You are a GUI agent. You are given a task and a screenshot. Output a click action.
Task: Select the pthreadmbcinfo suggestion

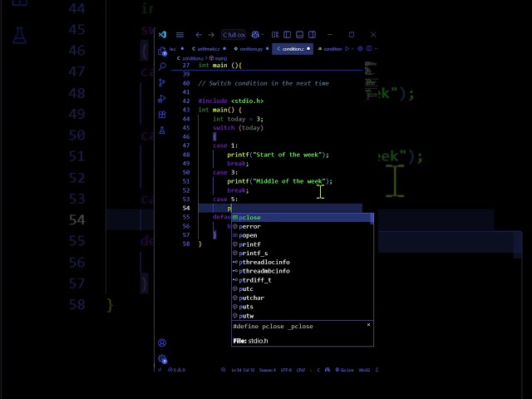click(x=303, y=271)
